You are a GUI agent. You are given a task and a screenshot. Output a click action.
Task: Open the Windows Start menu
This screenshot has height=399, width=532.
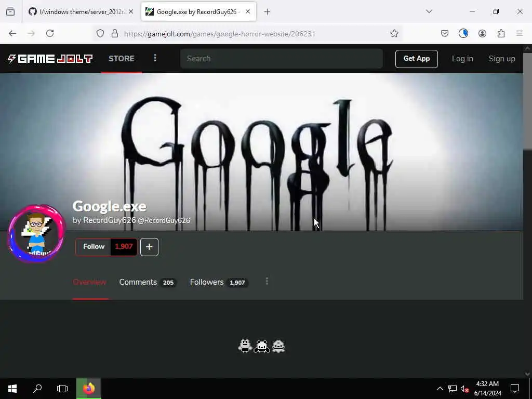(12, 389)
